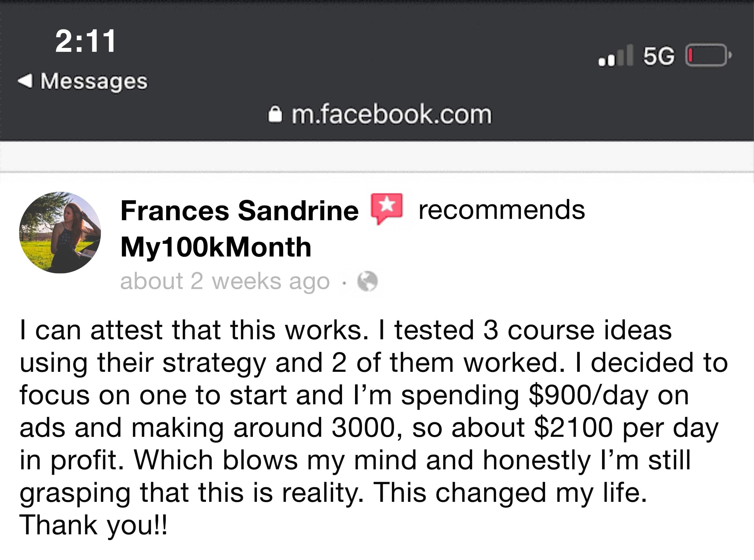Click the padlock icon in address bar
This screenshot has width=754, height=560.
(275, 115)
